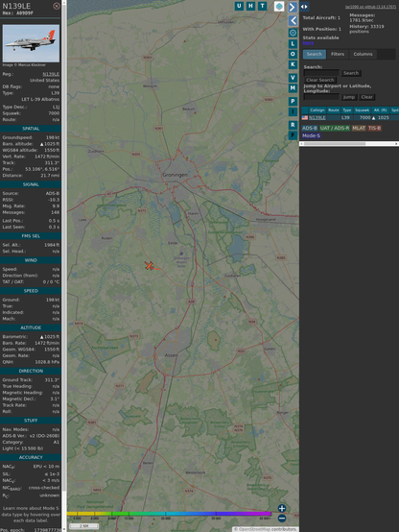This screenshot has width=399, height=532.
Task: Click the T button above the map
Action: [x=262, y=6]
